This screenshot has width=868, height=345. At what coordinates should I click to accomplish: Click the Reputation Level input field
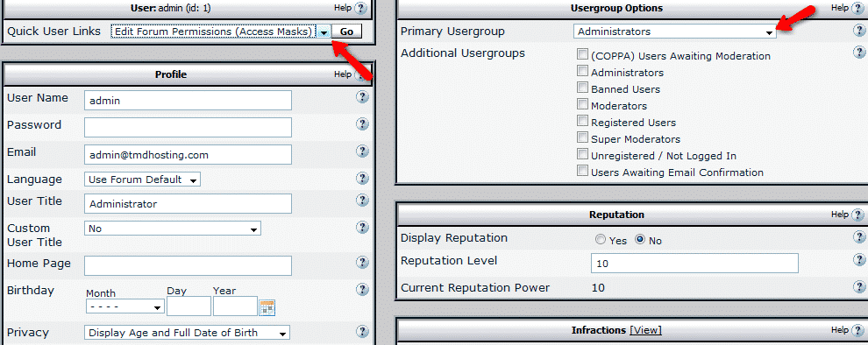point(694,264)
